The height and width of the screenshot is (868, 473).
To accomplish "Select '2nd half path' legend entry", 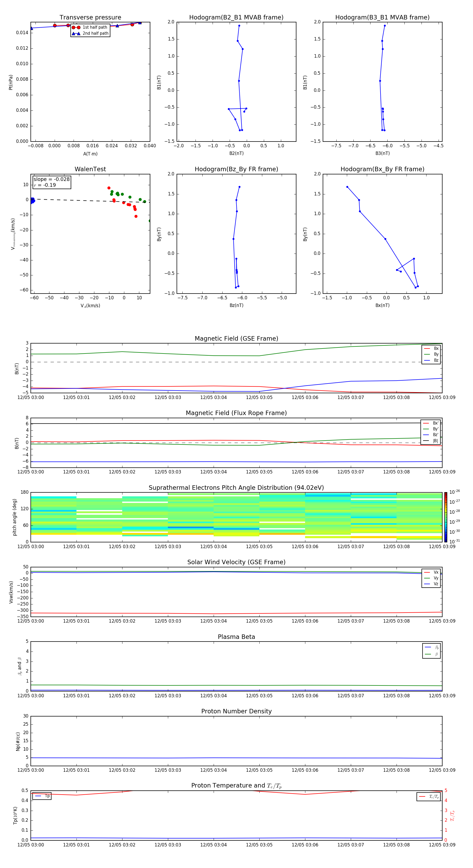I will click(90, 33).
